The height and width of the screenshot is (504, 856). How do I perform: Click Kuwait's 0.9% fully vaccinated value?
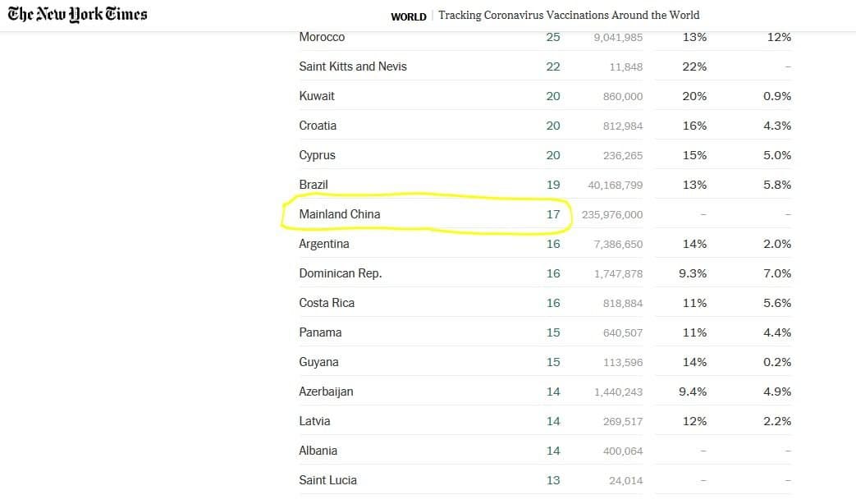[777, 96]
